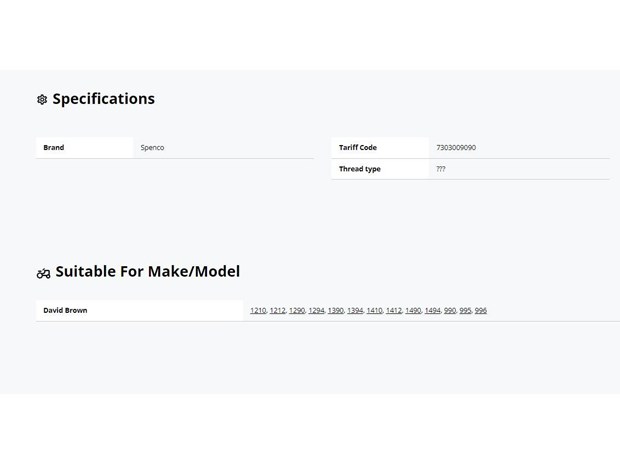620x465 pixels.
Task: Select the 1394 tractor model link
Action: click(x=355, y=310)
